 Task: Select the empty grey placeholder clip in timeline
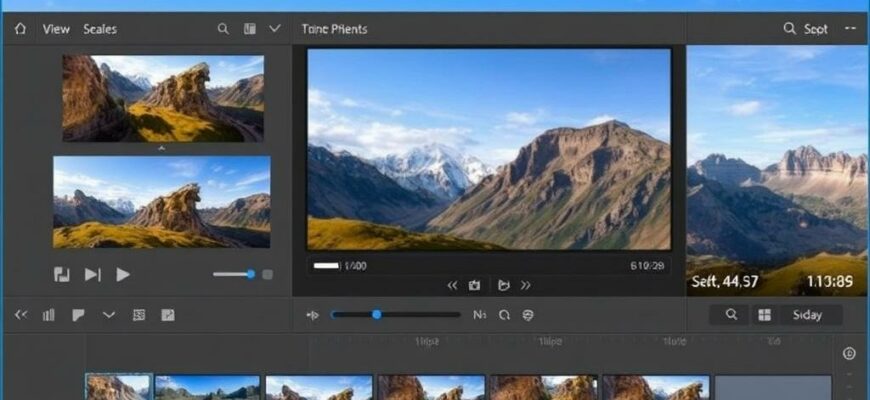[773, 388]
